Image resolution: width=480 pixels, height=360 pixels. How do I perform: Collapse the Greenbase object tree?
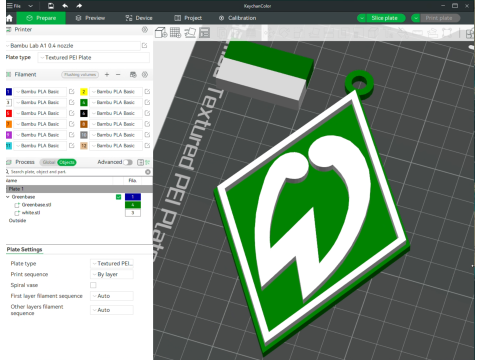8,197
